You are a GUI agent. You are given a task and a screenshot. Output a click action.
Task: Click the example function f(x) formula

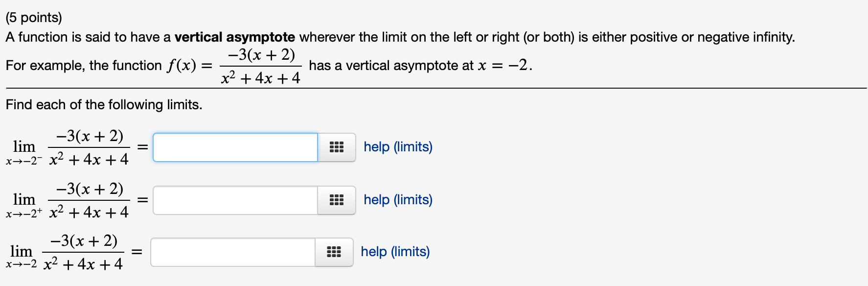(234, 66)
